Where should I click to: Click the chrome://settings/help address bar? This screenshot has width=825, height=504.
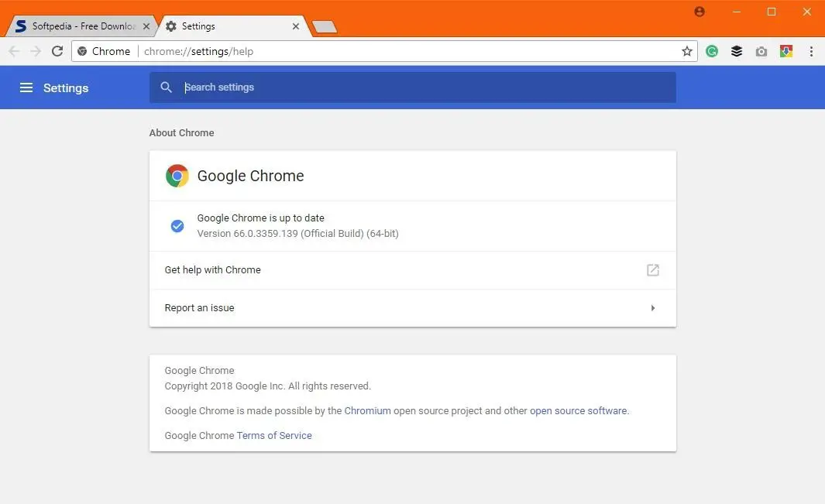click(x=387, y=51)
